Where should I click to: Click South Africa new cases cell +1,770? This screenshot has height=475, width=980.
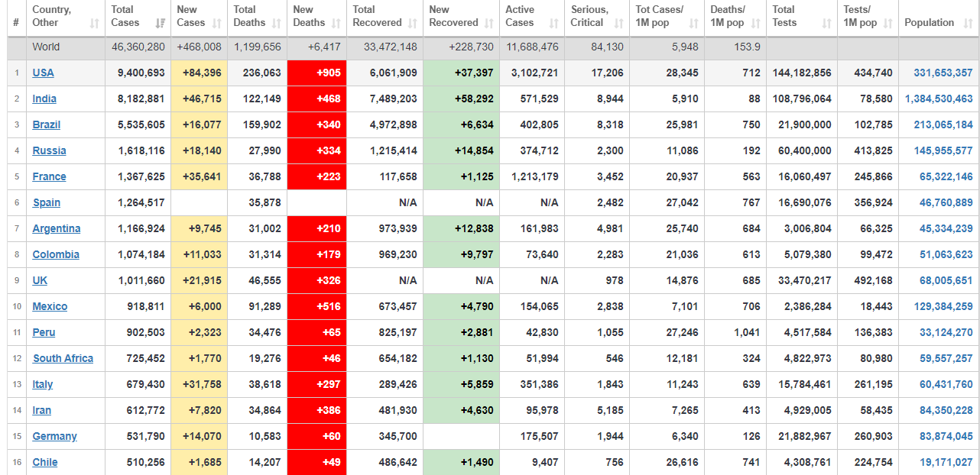click(x=199, y=358)
